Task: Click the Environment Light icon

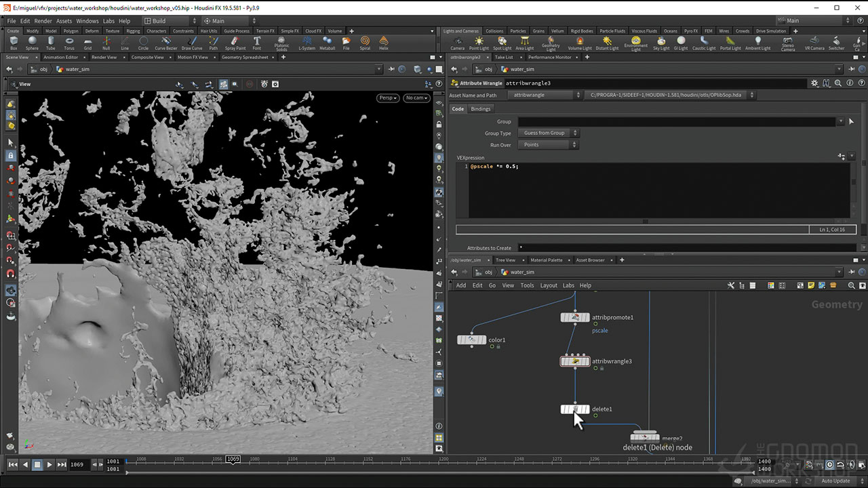Action: [x=635, y=43]
